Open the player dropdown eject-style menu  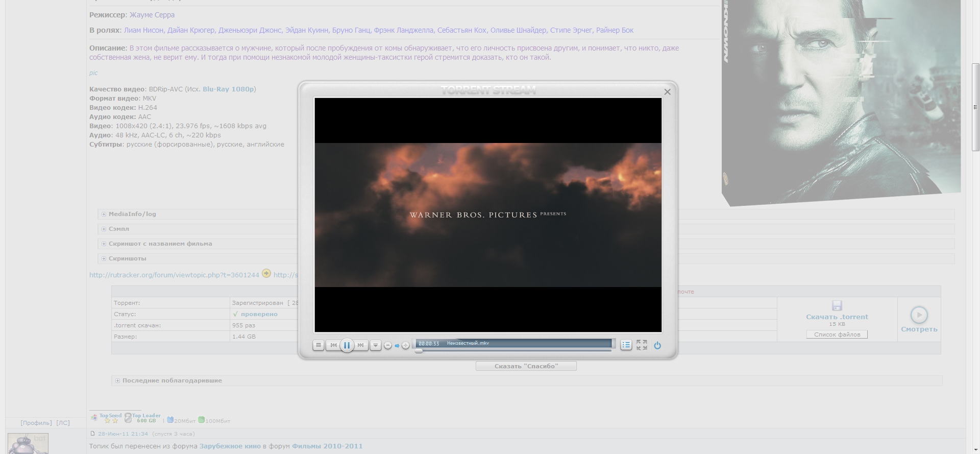(376, 345)
